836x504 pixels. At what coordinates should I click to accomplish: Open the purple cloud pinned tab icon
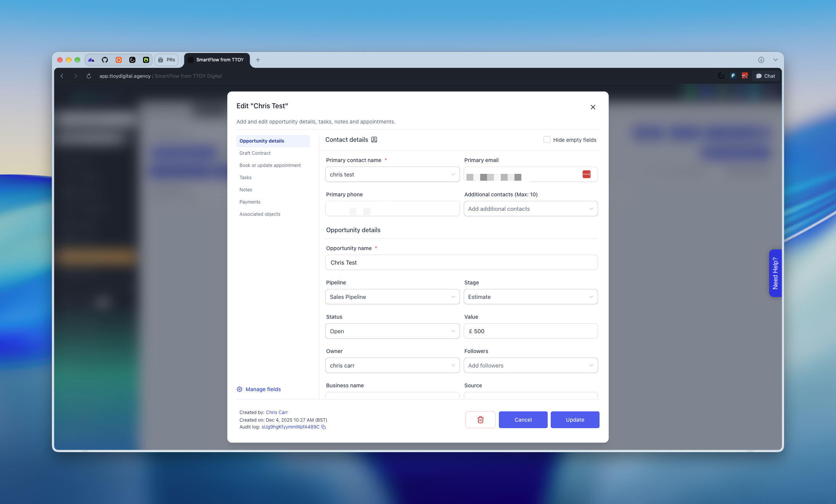tap(91, 60)
